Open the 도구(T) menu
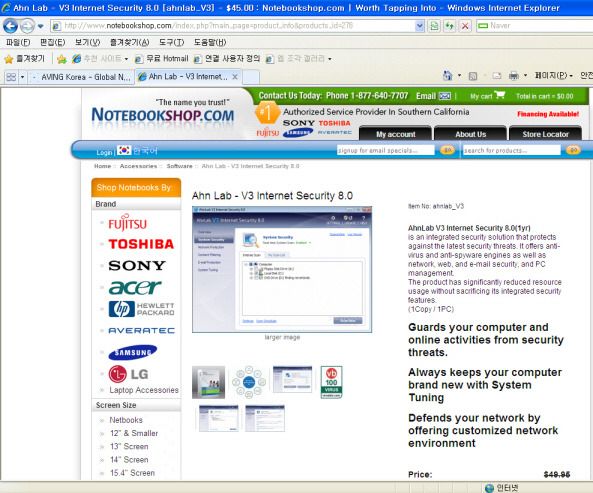 click(171, 42)
